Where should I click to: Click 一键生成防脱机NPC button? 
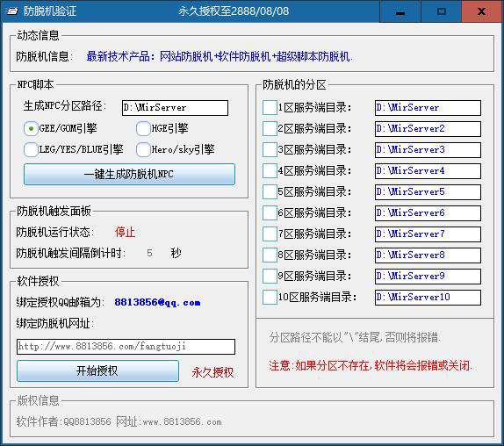(129, 174)
